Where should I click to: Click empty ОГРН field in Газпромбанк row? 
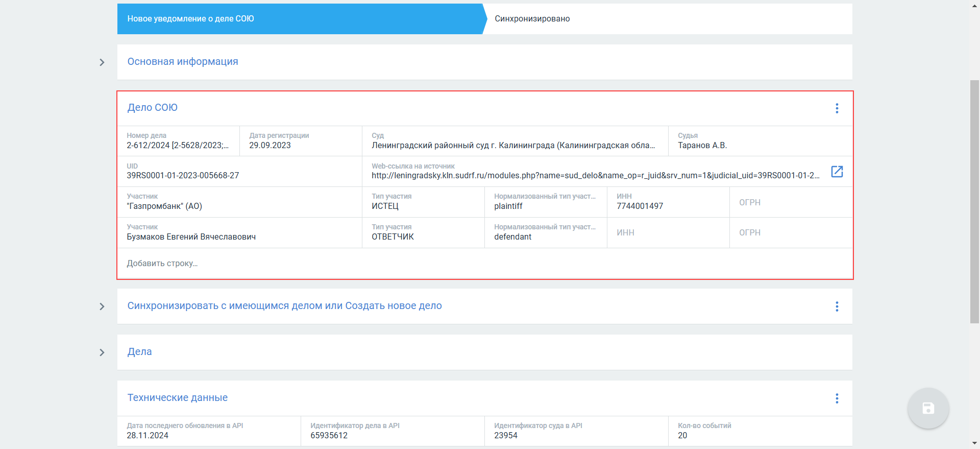tap(791, 202)
